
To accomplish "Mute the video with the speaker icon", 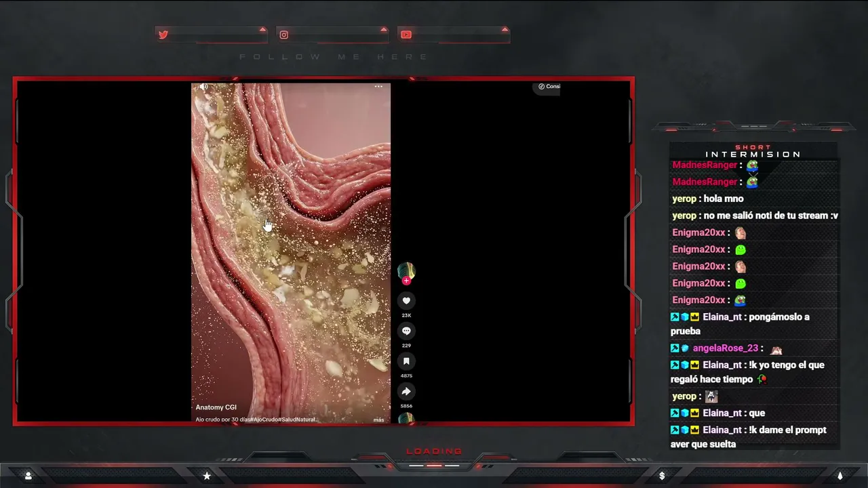I will 203,87.
